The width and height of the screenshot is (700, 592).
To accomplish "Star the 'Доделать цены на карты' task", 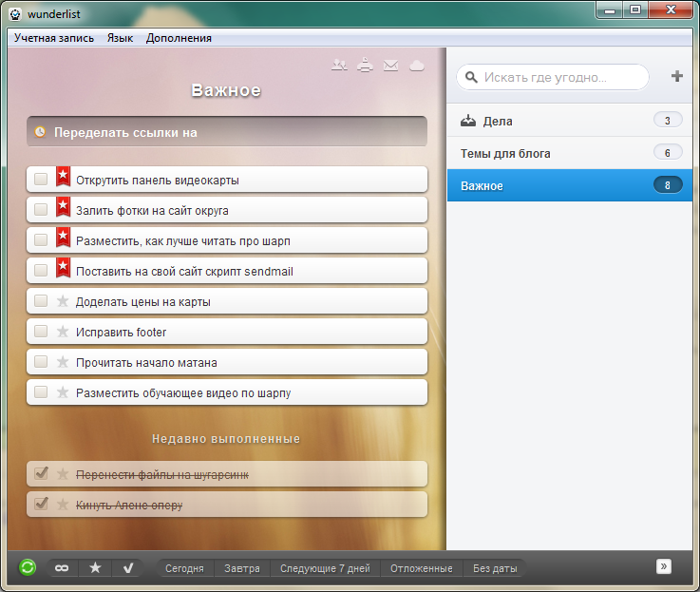I will tap(63, 301).
